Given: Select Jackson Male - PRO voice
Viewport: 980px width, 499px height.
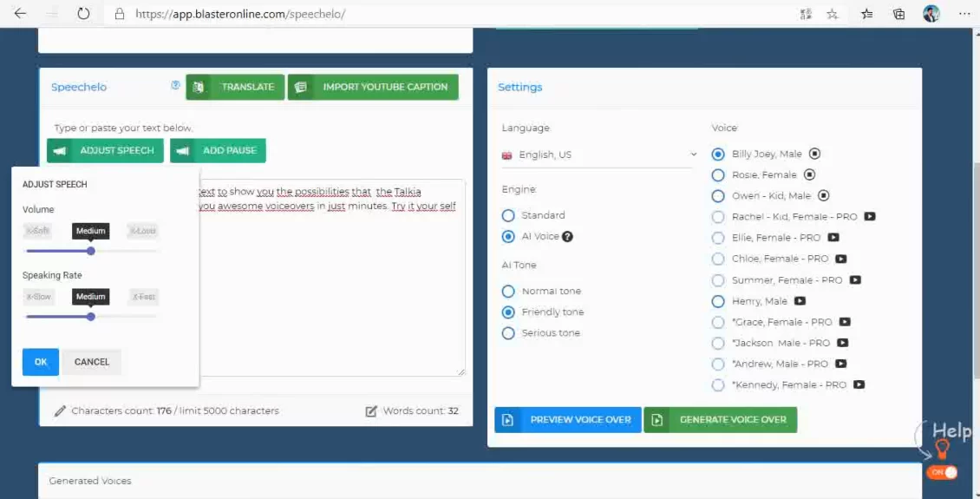Looking at the screenshot, I should pyautogui.click(x=718, y=344).
